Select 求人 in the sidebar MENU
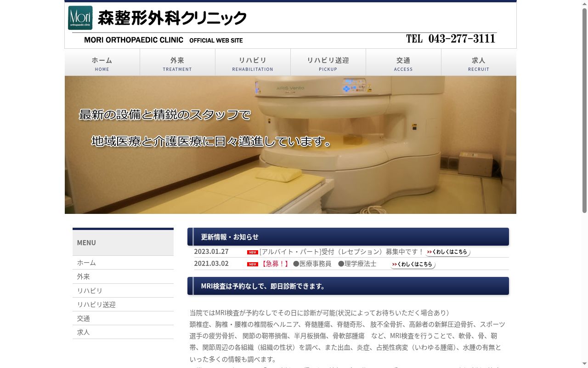The height and width of the screenshot is (368, 588). pyautogui.click(x=123, y=332)
